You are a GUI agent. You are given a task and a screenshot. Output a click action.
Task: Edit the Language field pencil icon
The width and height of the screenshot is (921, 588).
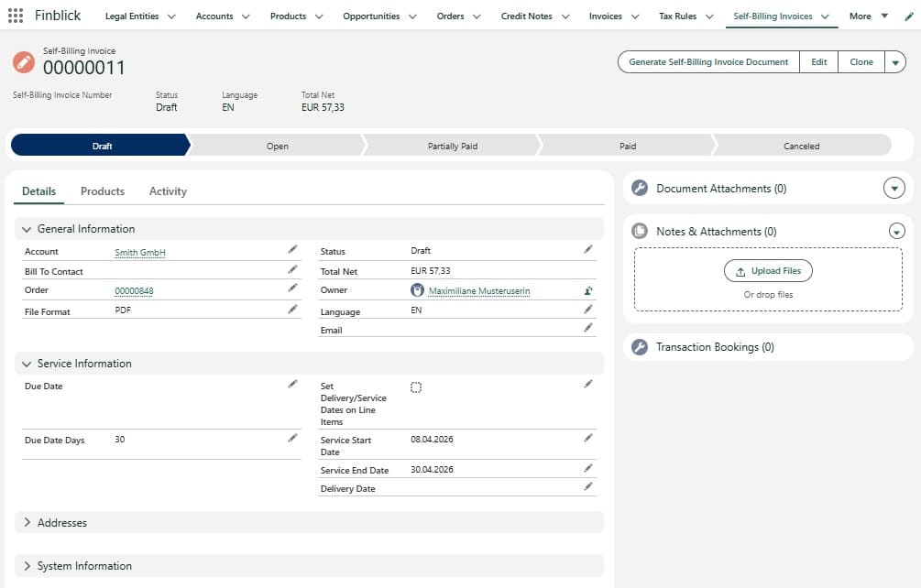point(588,310)
